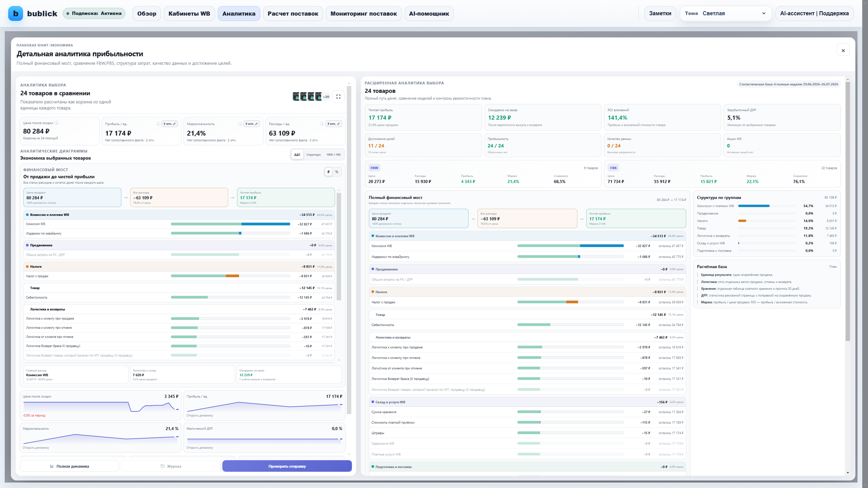This screenshot has height=488, width=868.
Task: Open the AI-помощник tab
Action: (429, 14)
